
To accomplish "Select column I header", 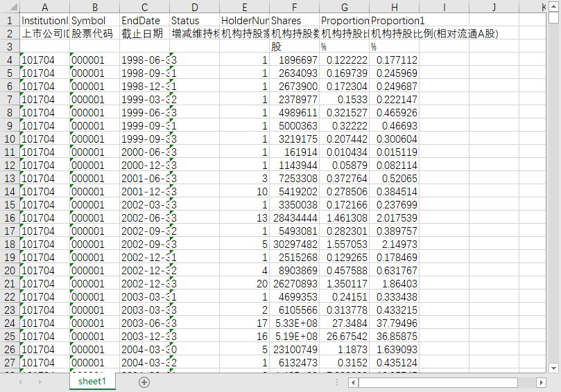I will tap(444, 7).
